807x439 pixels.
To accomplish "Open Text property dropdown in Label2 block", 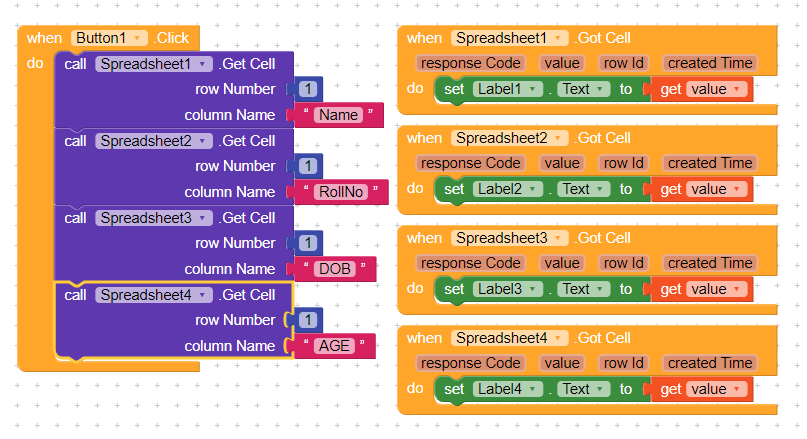I will tap(583, 189).
